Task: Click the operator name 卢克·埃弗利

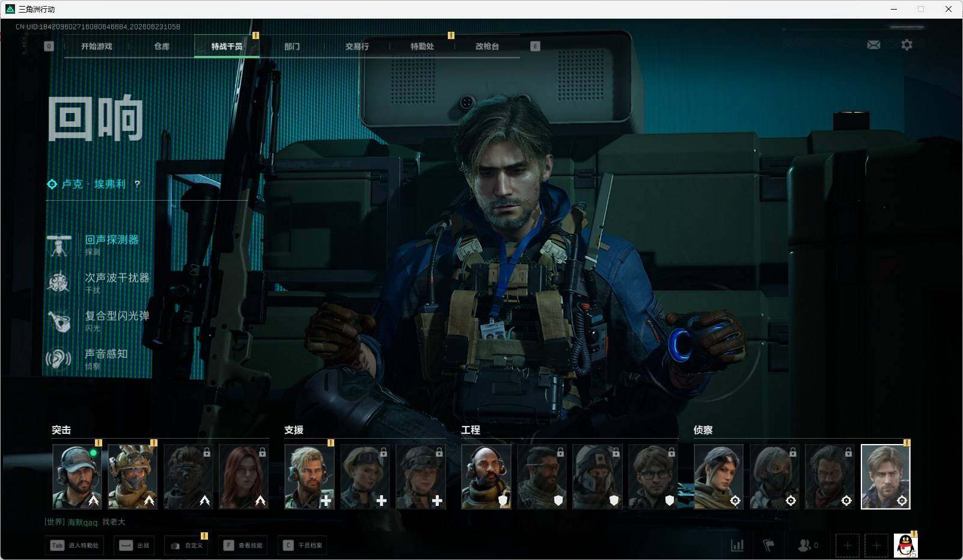Action: [94, 184]
